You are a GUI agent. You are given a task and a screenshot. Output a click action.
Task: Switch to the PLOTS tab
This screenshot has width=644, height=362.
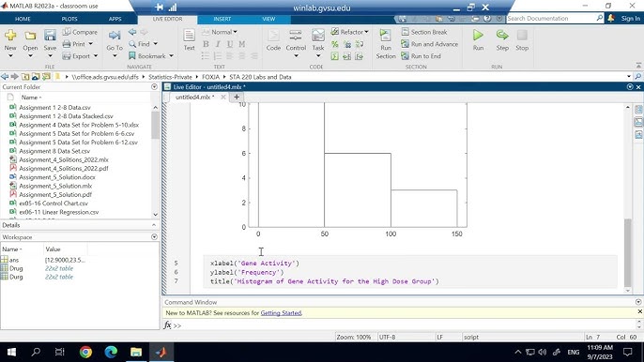69,19
